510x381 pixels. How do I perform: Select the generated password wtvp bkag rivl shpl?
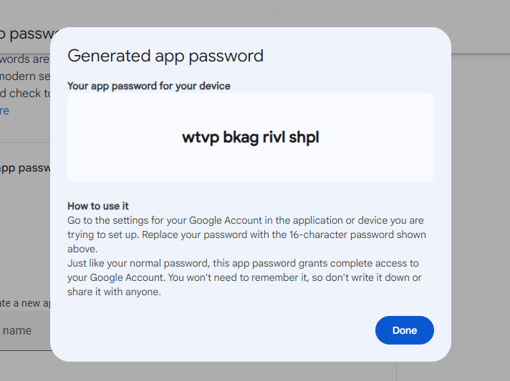[x=250, y=137]
